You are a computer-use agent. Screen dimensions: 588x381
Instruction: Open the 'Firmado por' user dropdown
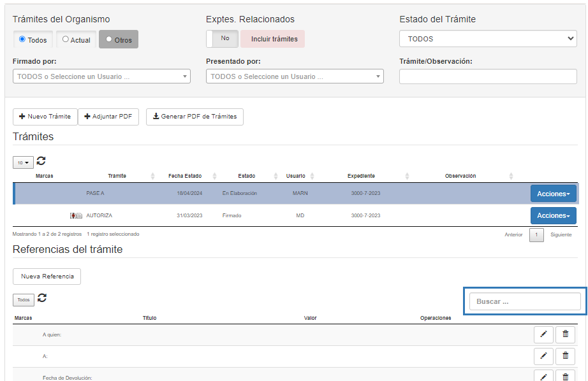[x=101, y=76]
